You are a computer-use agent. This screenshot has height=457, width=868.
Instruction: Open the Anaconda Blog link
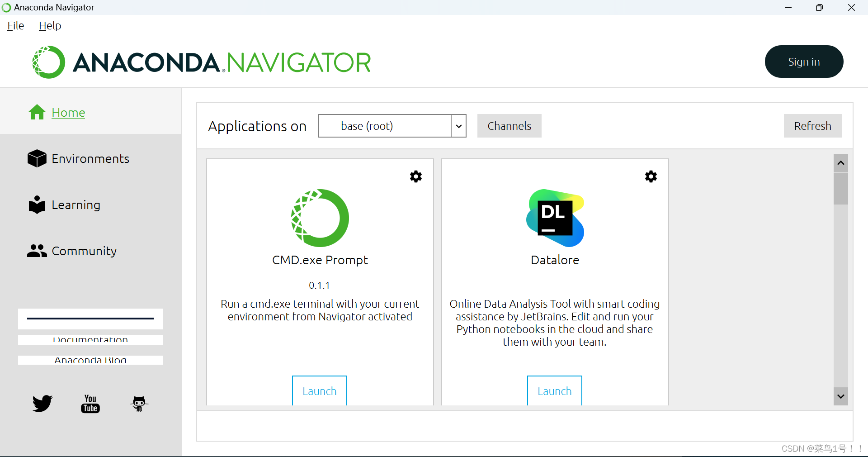pos(90,360)
